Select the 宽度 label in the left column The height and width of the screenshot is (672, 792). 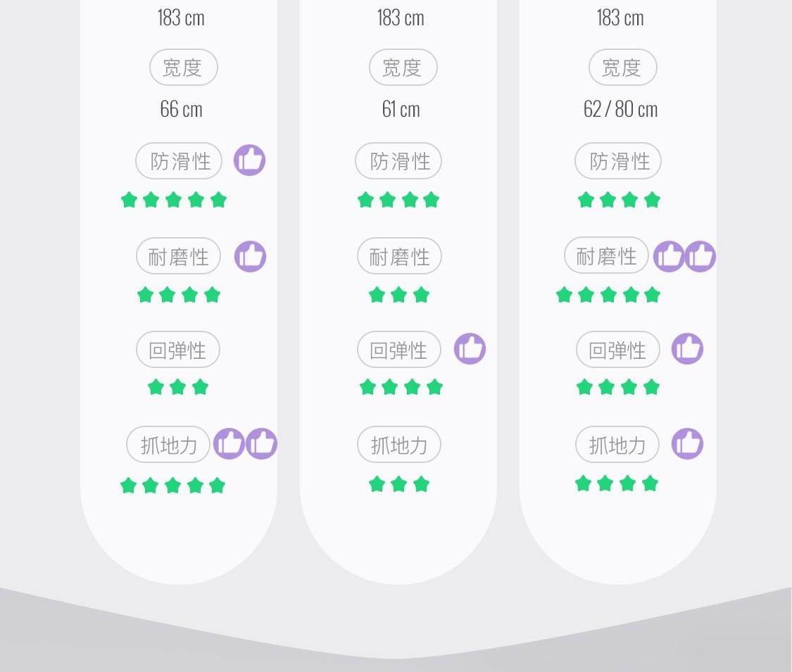click(x=183, y=68)
